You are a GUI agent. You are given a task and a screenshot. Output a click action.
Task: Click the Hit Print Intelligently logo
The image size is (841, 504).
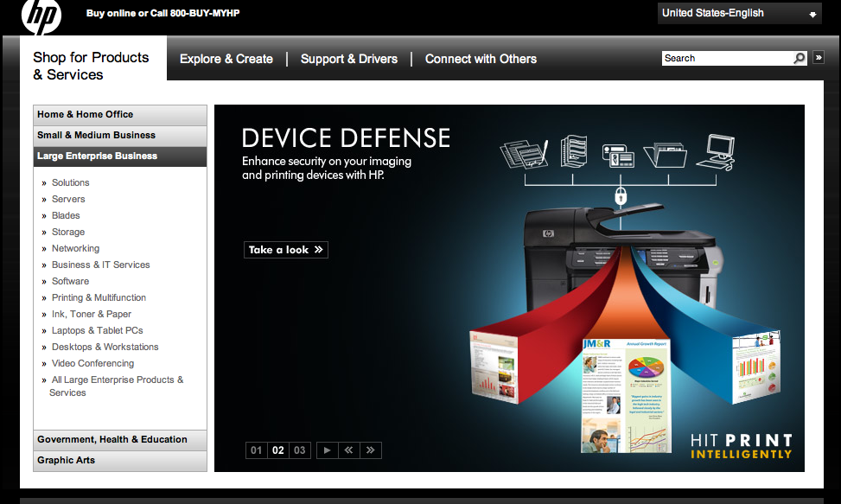tap(742, 447)
